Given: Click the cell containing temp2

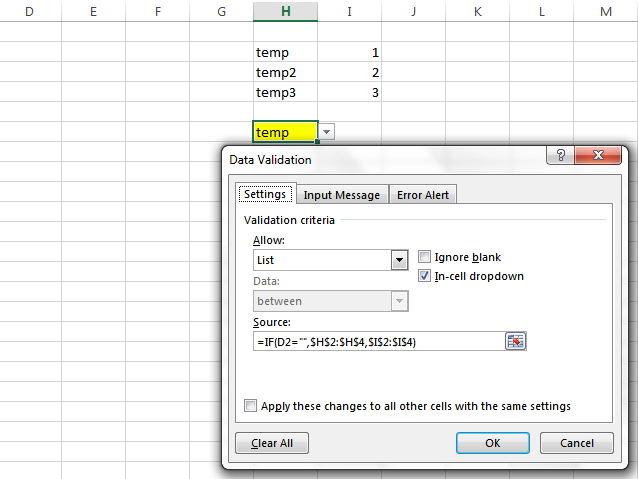Looking at the screenshot, I should point(285,72).
